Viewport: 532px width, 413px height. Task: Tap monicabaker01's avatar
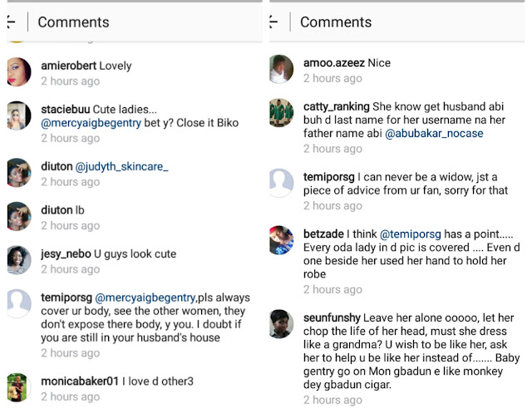pyautogui.click(x=18, y=387)
